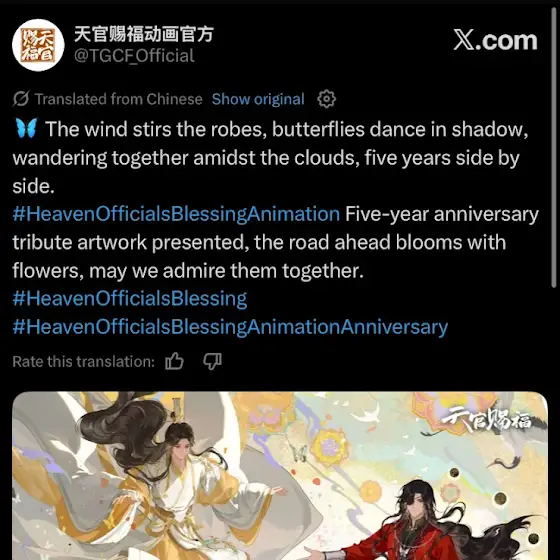
Task: Open #HeavenOfficialsBlessing hashtag link
Action: 130,299
